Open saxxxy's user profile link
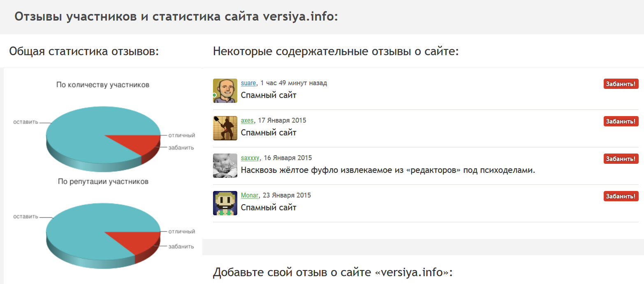This screenshot has width=644, height=284. pos(250,158)
